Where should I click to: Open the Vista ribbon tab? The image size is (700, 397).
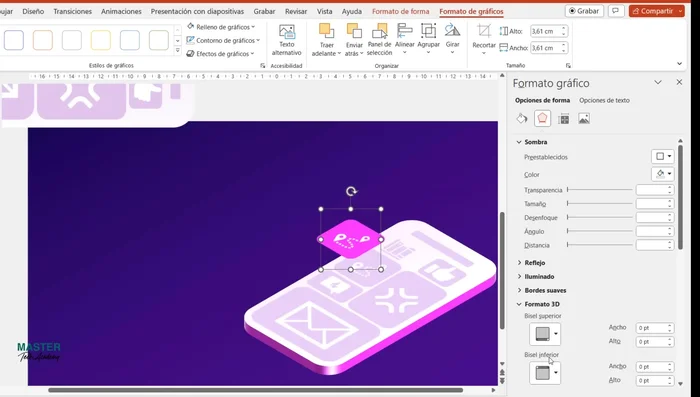tap(325, 11)
